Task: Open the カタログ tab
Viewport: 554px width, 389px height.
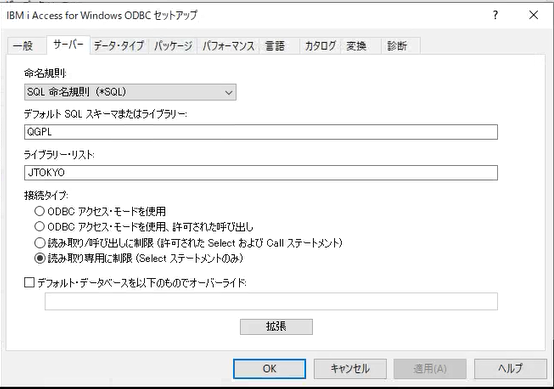Action: 320,46
